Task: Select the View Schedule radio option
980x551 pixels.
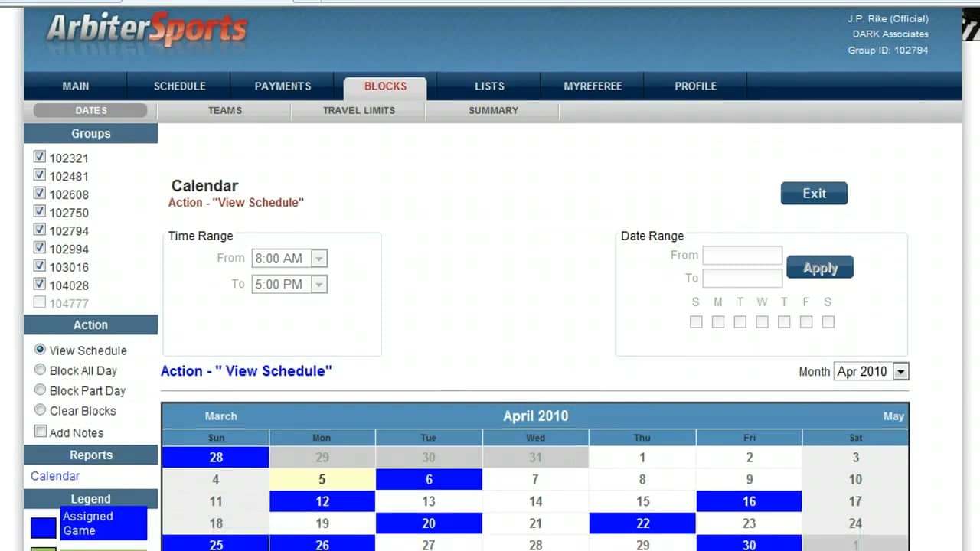Action: [x=41, y=350]
